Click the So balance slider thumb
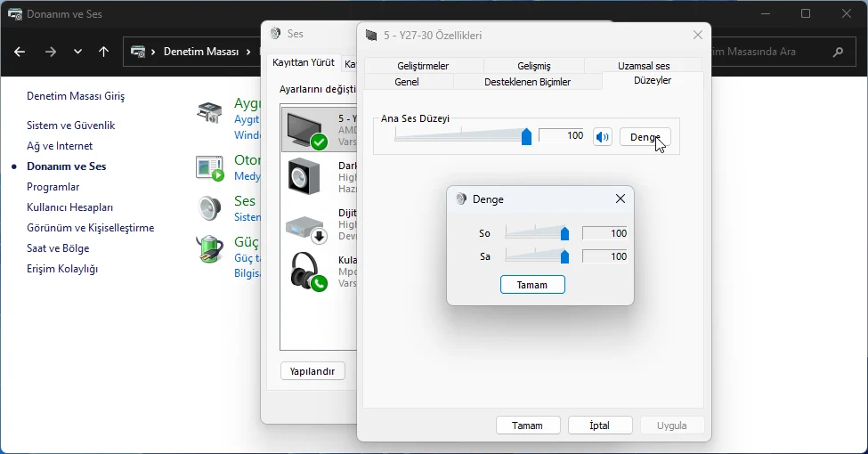The height and width of the screenshot is (454, 868). click(564, 233)
